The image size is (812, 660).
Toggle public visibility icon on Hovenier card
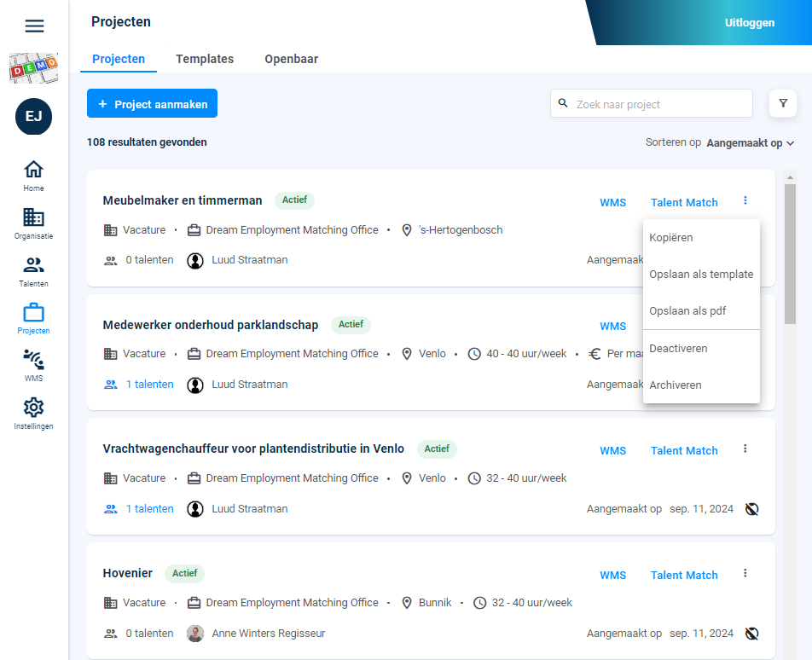click(x=752, y=633)
